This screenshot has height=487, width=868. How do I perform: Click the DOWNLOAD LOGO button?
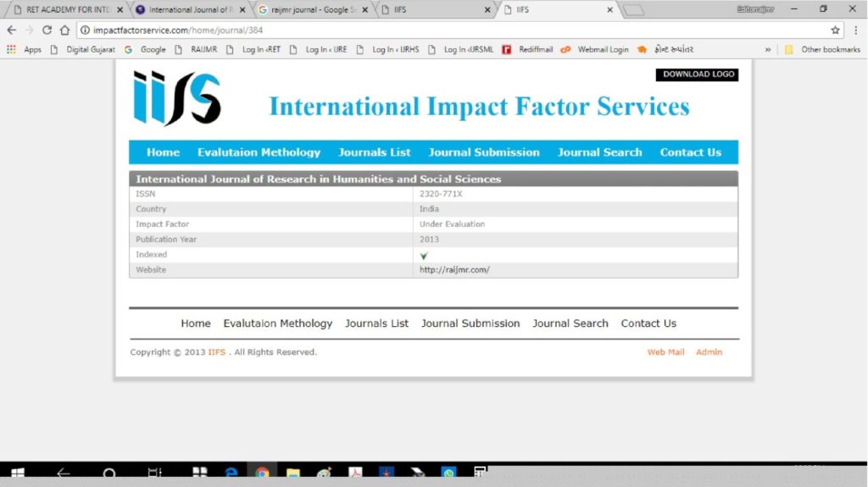[x=697, y=75]
